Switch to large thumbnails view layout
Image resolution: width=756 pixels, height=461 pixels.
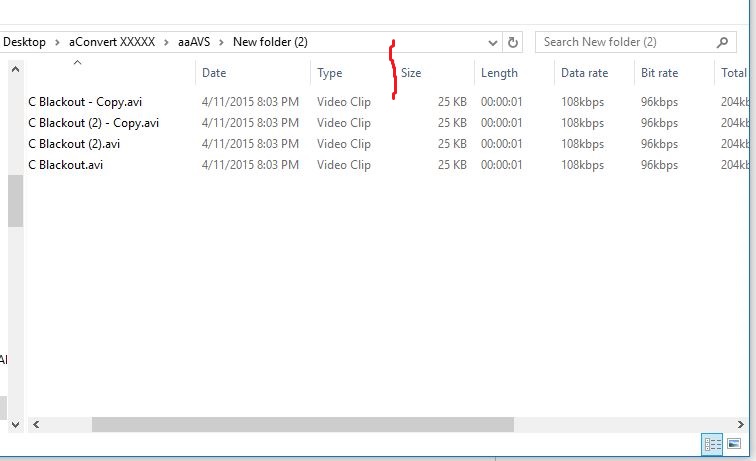pos(735,443)
